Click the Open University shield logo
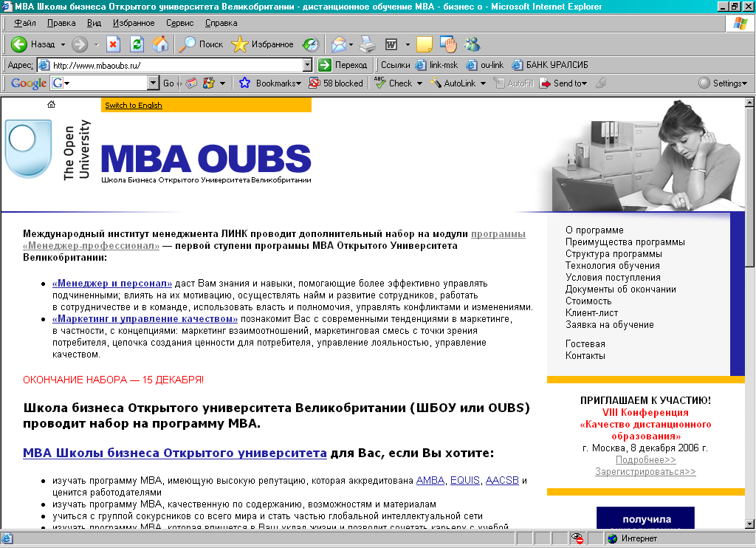The height and width of the screenshot is (548, 756). [x=28, y=149]
